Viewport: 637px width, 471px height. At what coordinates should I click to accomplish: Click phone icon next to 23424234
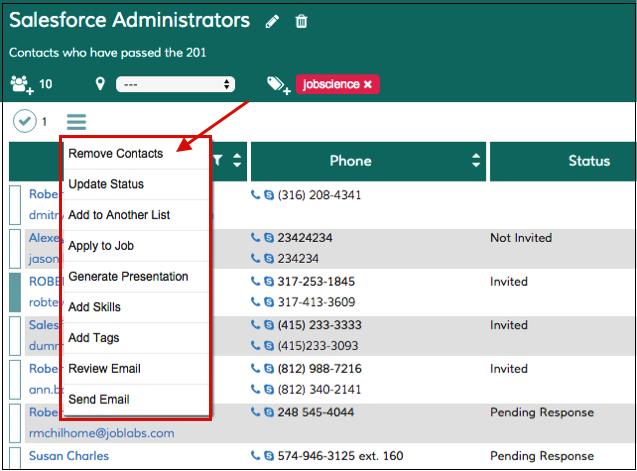pos(255,238)
